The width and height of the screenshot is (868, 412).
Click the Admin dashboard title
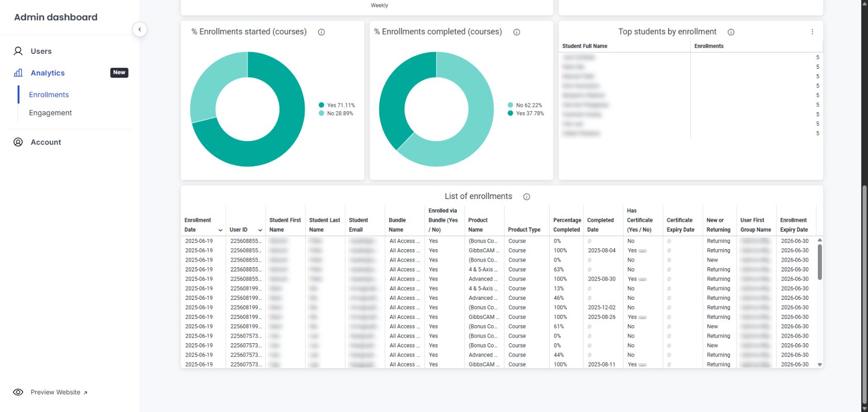coord(56,17)
